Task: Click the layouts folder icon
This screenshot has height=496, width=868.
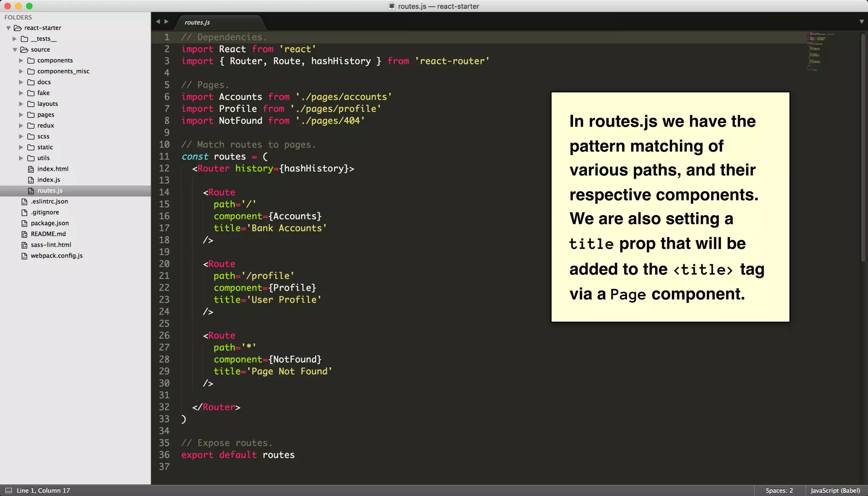Action: [x=31, y=104]
